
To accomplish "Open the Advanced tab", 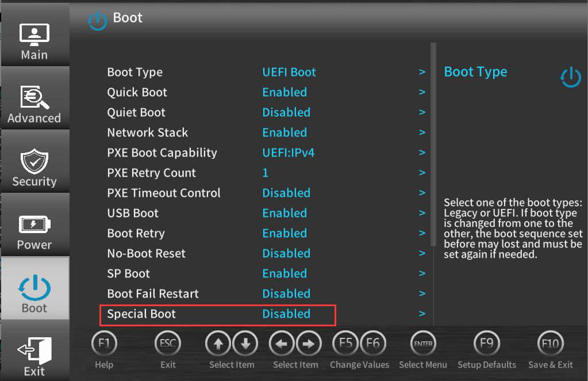I will coord(34,104).
